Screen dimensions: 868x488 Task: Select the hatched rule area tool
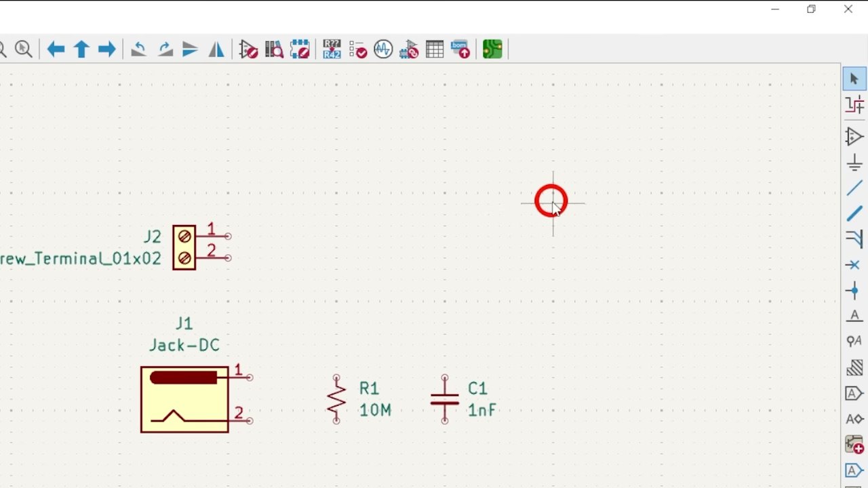click(854, 367)
